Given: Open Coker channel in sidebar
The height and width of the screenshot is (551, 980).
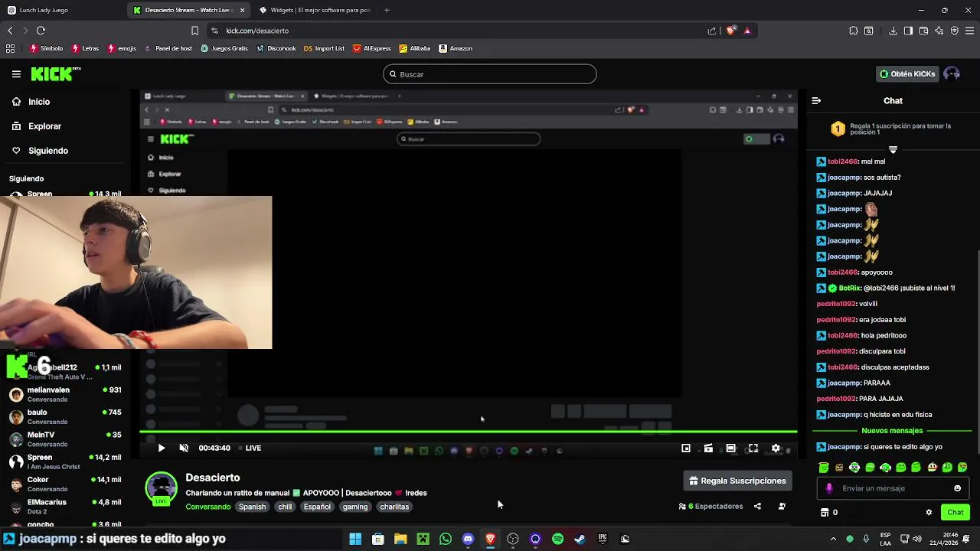Looking at the screenshot, I should 65,484.
